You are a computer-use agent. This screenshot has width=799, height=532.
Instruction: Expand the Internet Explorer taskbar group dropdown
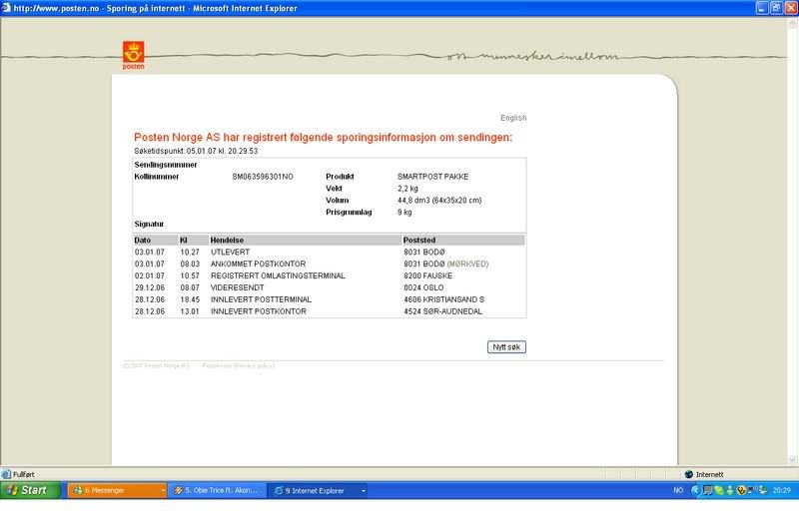click(x=363, y=490)
